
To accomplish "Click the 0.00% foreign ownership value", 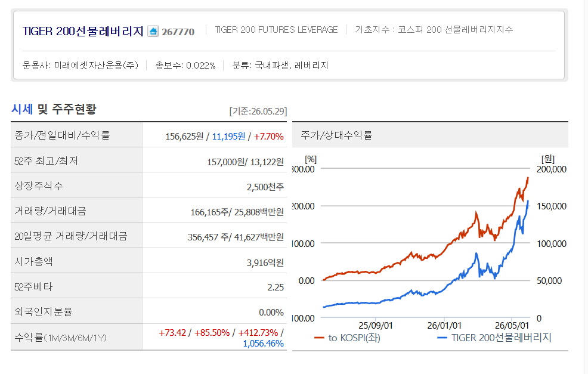I will click(271, 313).
